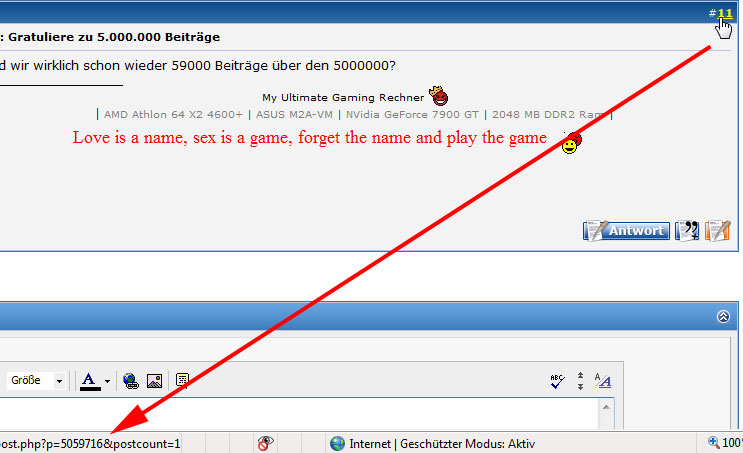Insert hyperlink using globe chain icon

pyautogui.click(x=130, y=381)
